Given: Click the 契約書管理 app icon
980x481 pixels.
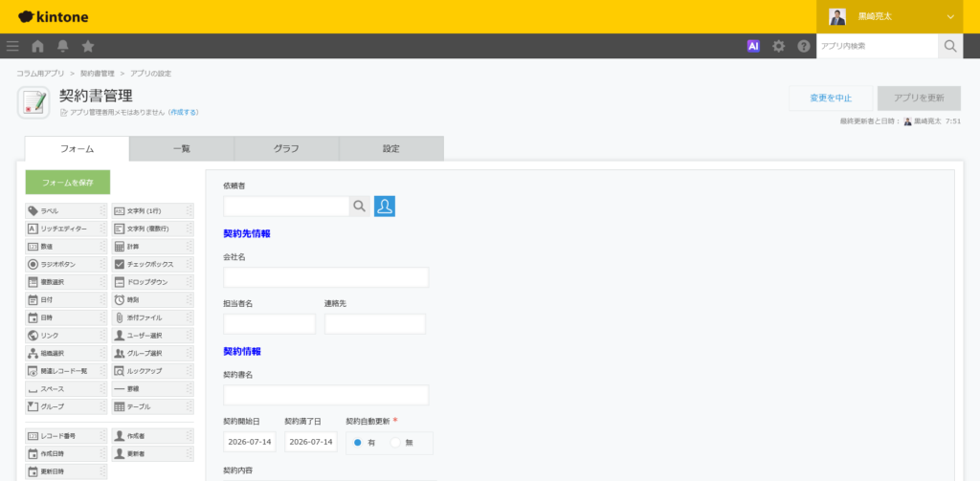Looking at the screenshot, I should (x=33, y=102).
